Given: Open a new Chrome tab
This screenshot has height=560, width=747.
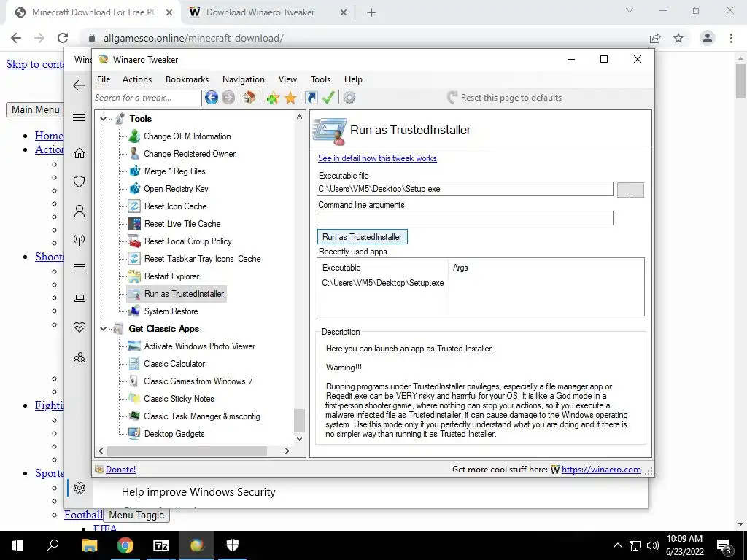Looking at the screenshot, I should [371, 13].
